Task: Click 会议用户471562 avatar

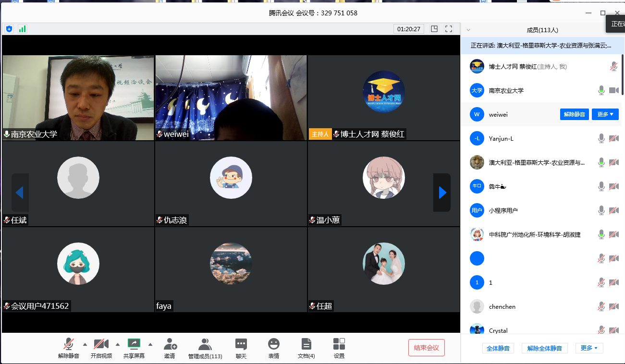Action: tap(78, 263)
